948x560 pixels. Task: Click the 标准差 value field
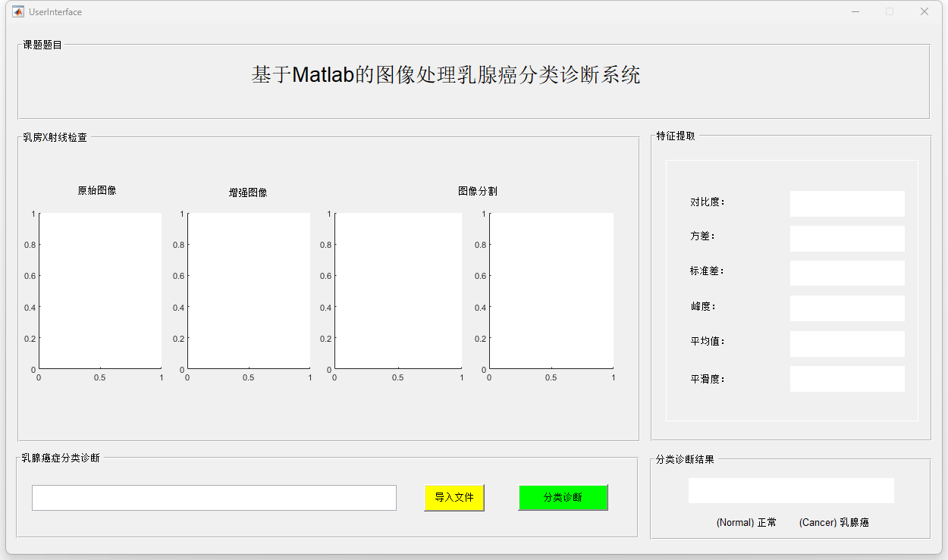click(x=847, y=274)
